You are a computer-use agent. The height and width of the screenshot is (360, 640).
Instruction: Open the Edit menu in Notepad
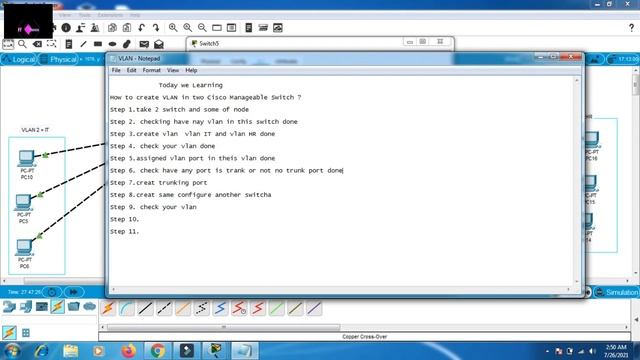(131, 70)
